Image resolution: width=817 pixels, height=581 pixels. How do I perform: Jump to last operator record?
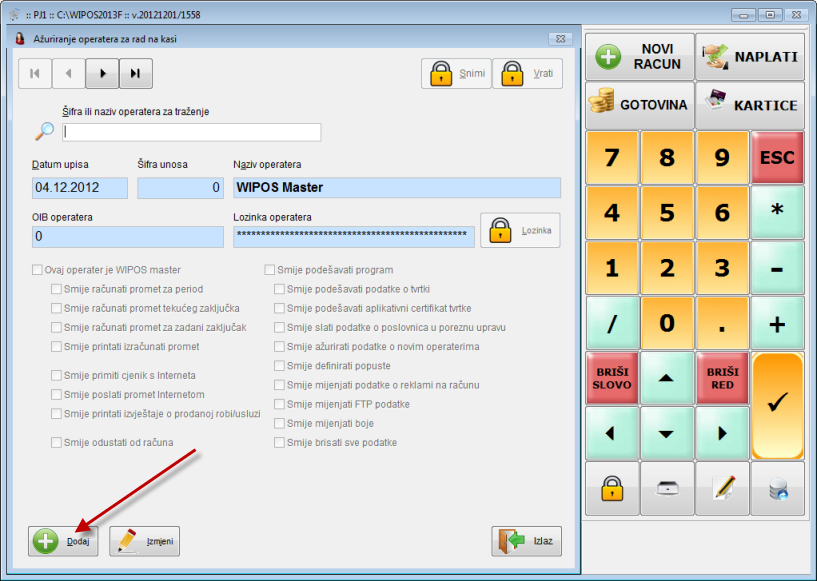coord(135,73)
